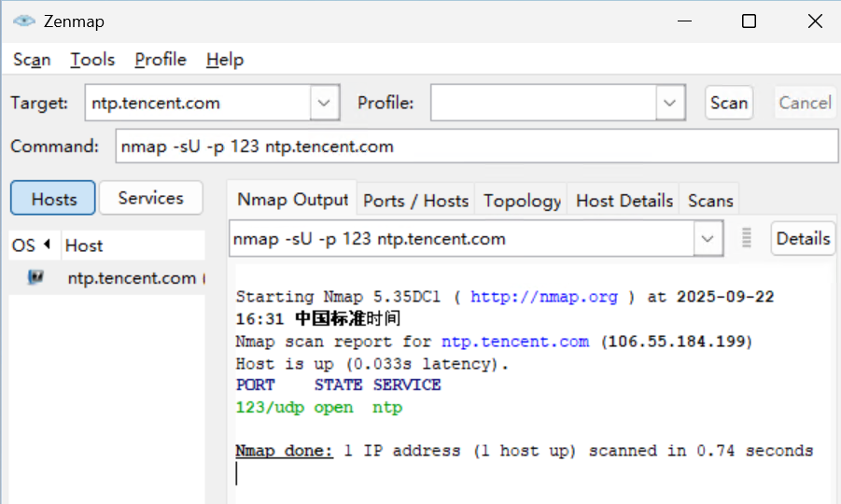Expand the Target dropdown arrow

tap(324, 103)
